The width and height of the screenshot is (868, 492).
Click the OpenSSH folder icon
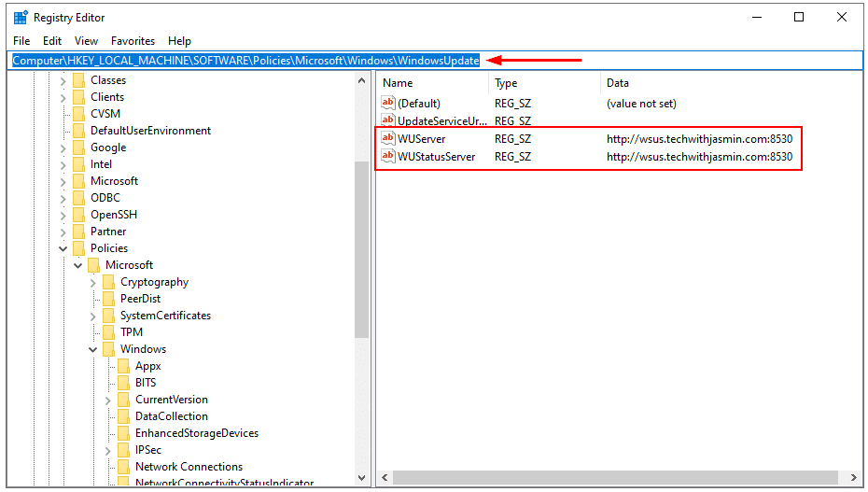click(x=79, y=215)
